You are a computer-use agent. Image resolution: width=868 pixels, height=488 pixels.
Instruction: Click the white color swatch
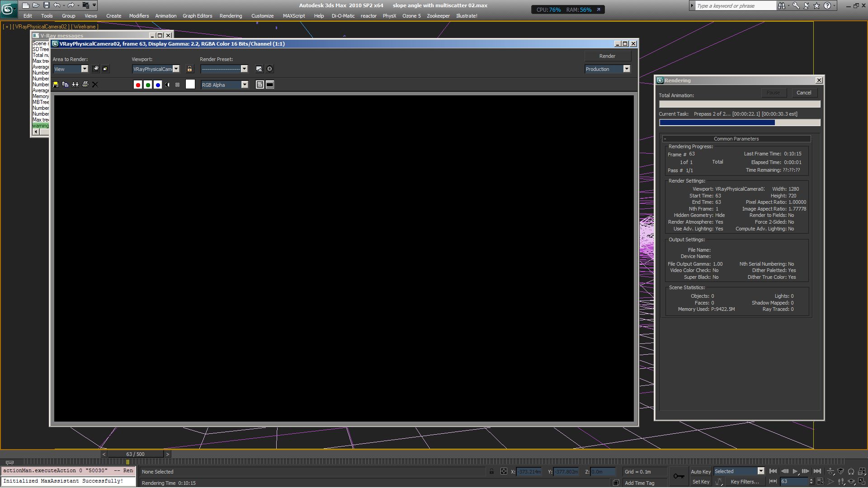pyautogui.click(x=190, y=84)
